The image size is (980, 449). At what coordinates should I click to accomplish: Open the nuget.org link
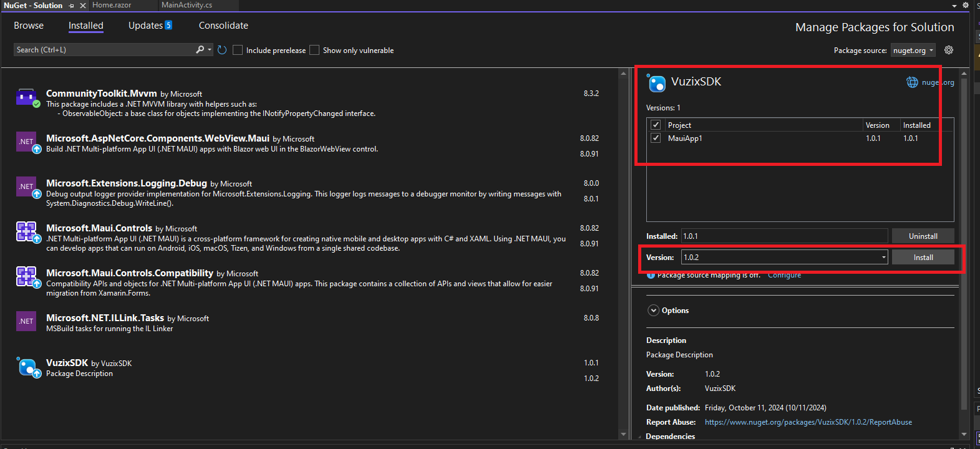[x=938, y=82]
